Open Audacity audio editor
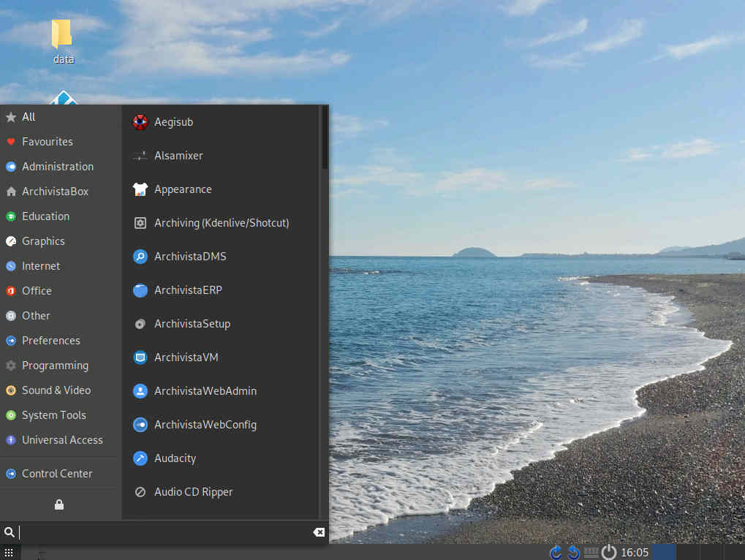Screen dimensions: 745x560 click(175, 458)
